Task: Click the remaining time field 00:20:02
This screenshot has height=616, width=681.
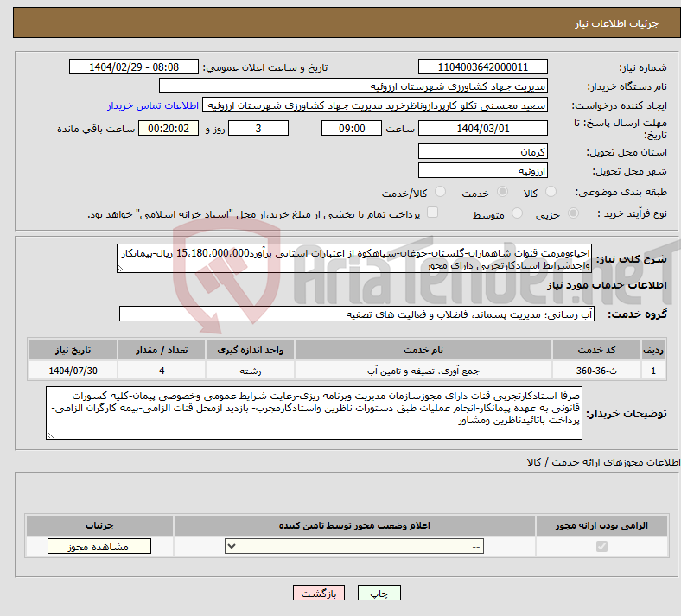Action: (x=169, y=128)
